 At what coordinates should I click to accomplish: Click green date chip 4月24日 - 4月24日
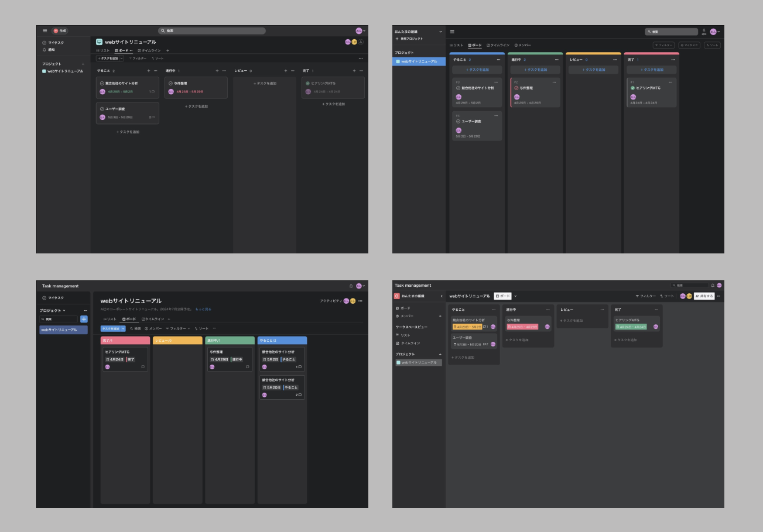[631, 327]
